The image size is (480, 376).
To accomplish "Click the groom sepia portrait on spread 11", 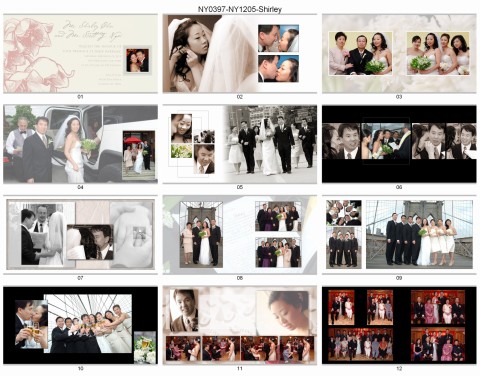I will [184, 310].
